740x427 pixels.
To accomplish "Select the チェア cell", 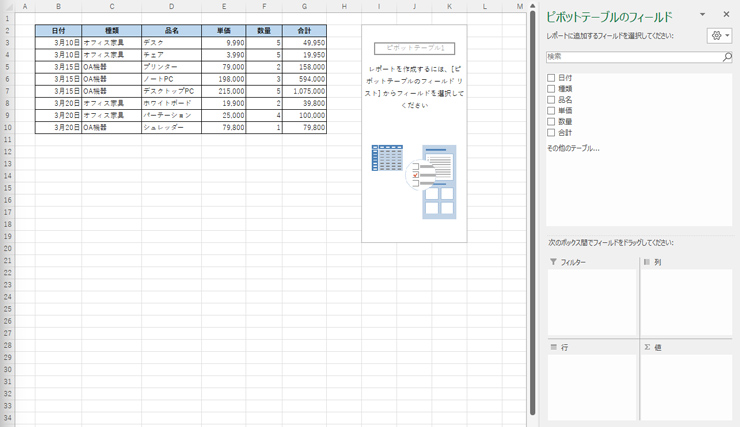I will pyautogui.click(x=171, y=55).
